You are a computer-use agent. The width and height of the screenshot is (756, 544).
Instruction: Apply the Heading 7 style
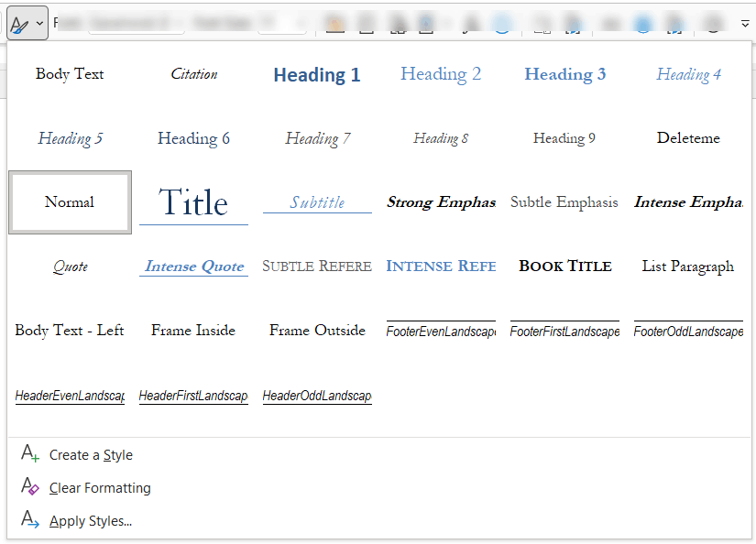tap(317, 138)
